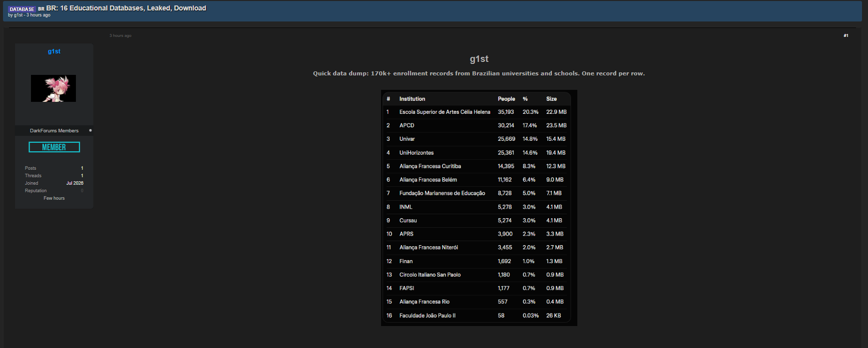The width and height of the screenshot is (868, 348).
Task: Open g1st's avatar image
Action: click(x=53, y=88)
